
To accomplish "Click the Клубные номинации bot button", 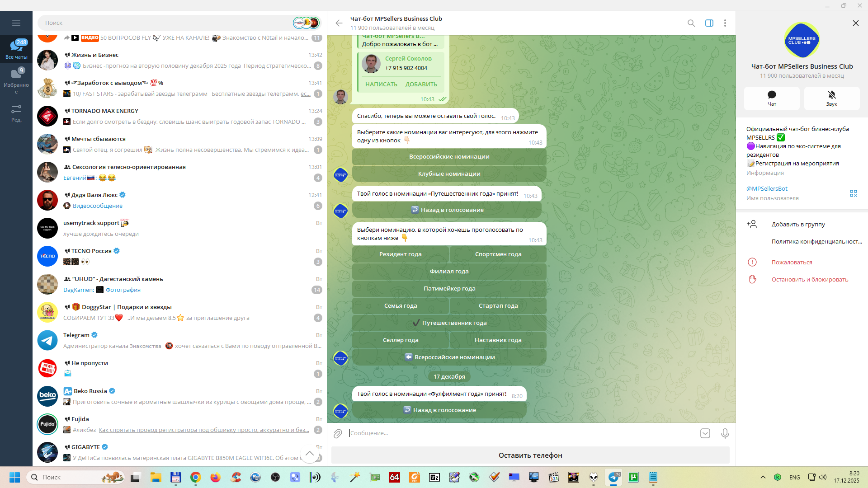I will 449,174.
